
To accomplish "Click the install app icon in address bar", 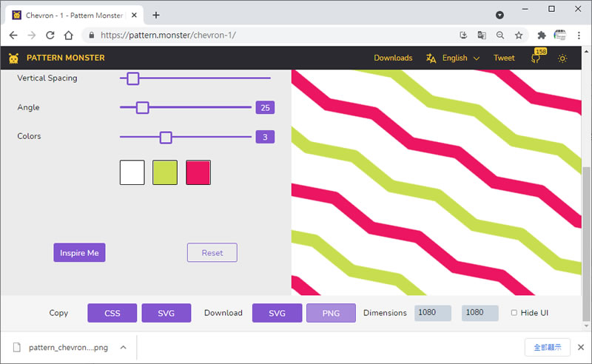I will pyautogui.click(x=463, y=35).
